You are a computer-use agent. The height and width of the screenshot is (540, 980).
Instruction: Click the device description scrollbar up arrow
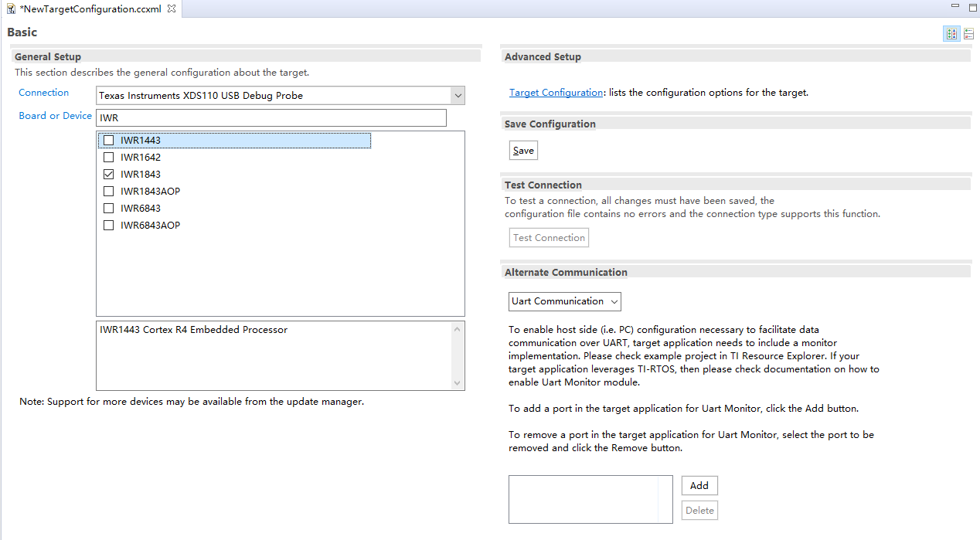coord(458,330)
